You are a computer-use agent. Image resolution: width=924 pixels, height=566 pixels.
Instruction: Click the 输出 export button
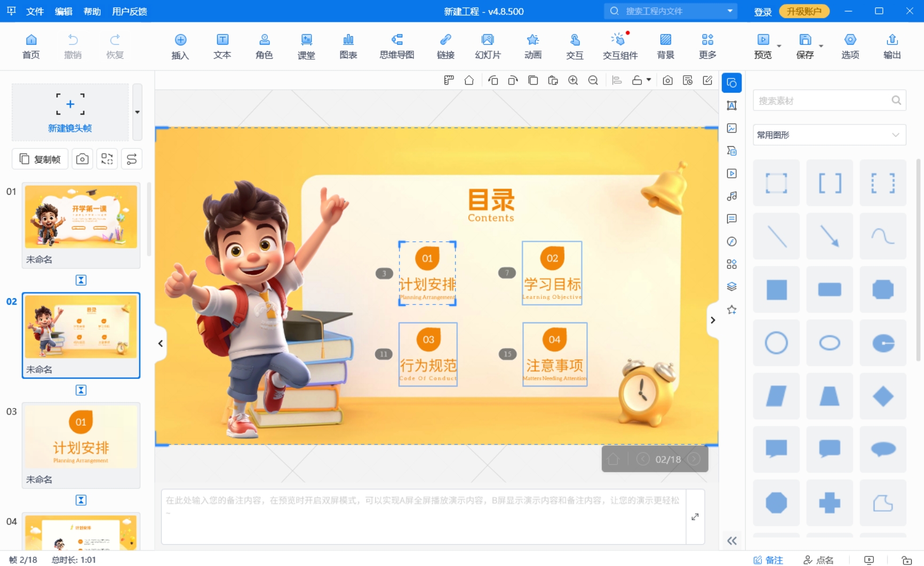pyautogui.click(x=892, y=46)
